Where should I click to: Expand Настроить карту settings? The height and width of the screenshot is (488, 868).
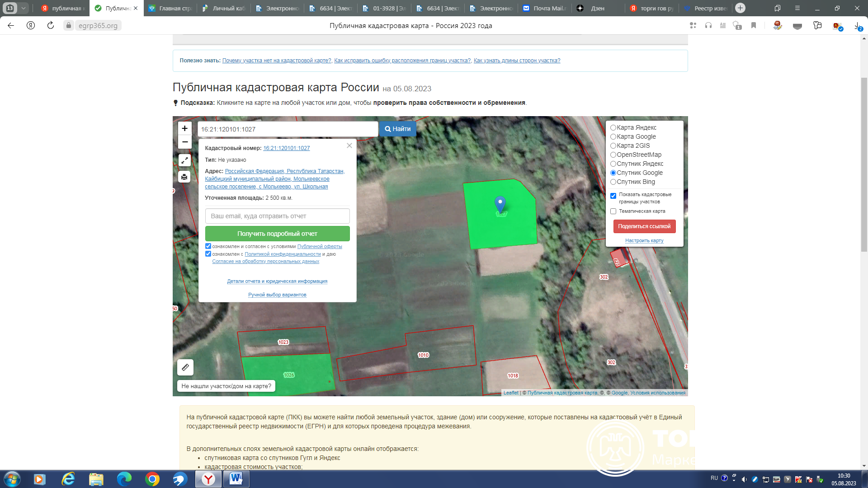[644, 241]
